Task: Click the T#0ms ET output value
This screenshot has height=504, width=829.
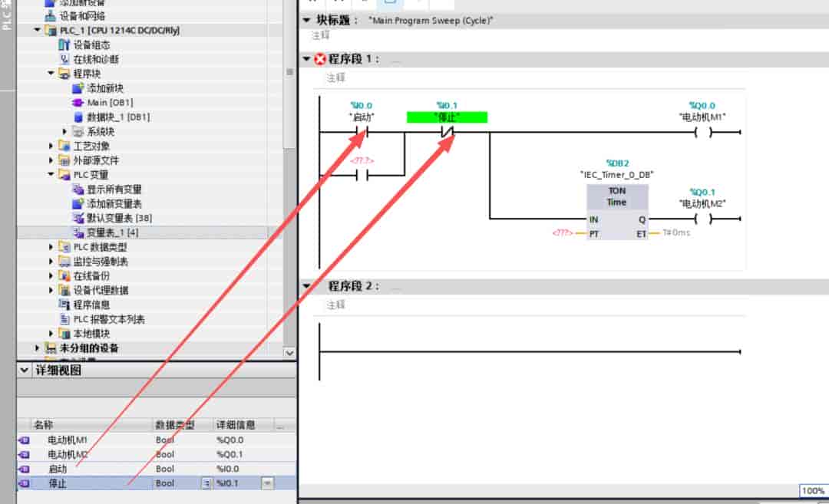Action: tap(676, 232)
